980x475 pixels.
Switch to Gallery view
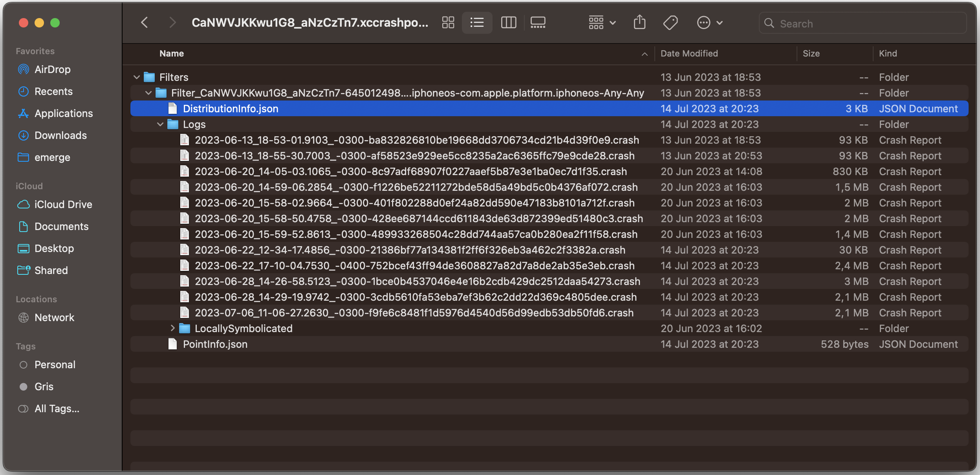coord(537,22)
